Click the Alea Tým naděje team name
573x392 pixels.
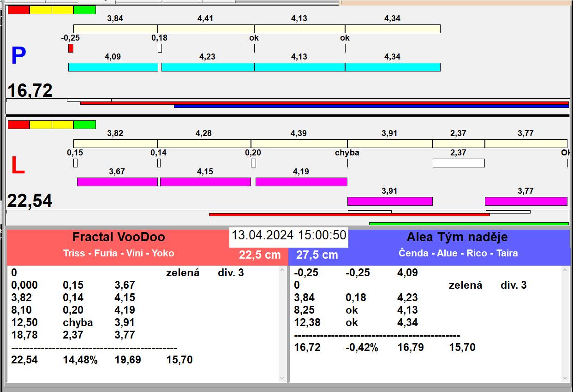(457, 237)
